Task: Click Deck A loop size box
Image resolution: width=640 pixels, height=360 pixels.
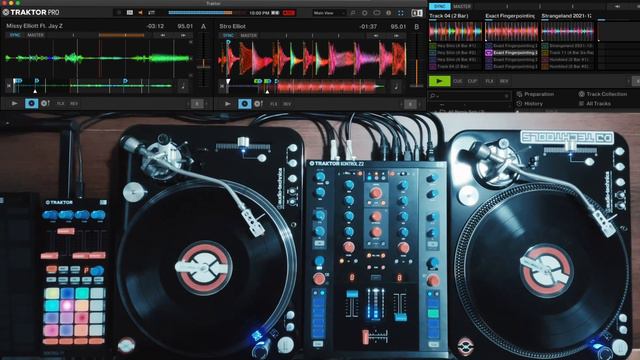Action: coord(197,104)
